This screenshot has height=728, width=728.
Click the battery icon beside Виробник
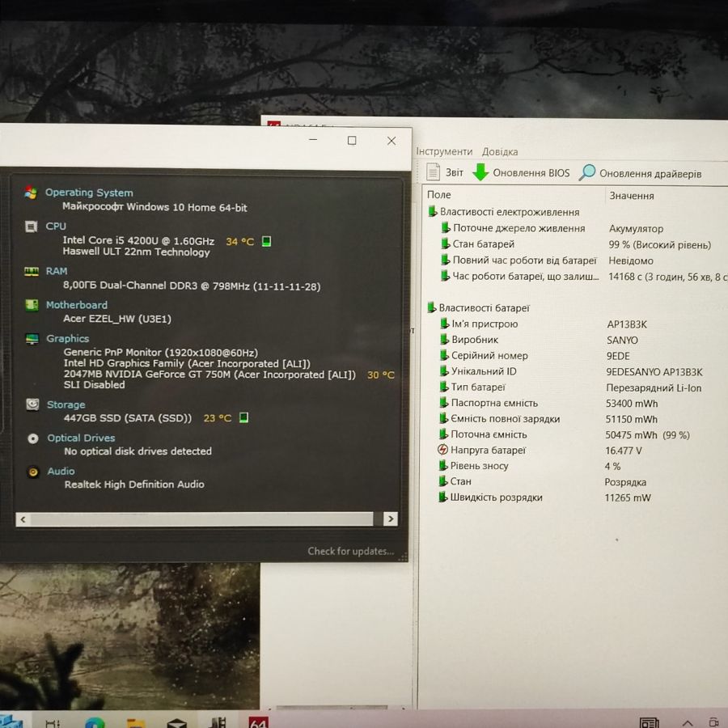pyautogui.click(x=444, y=339)
